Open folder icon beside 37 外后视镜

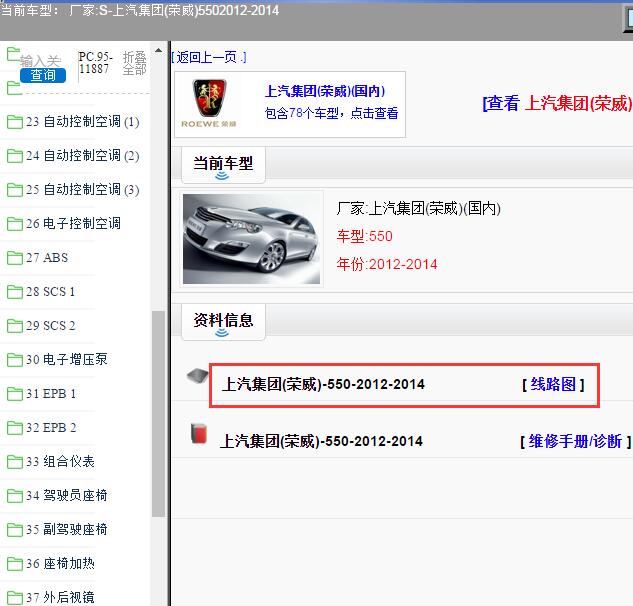[15, 597]
